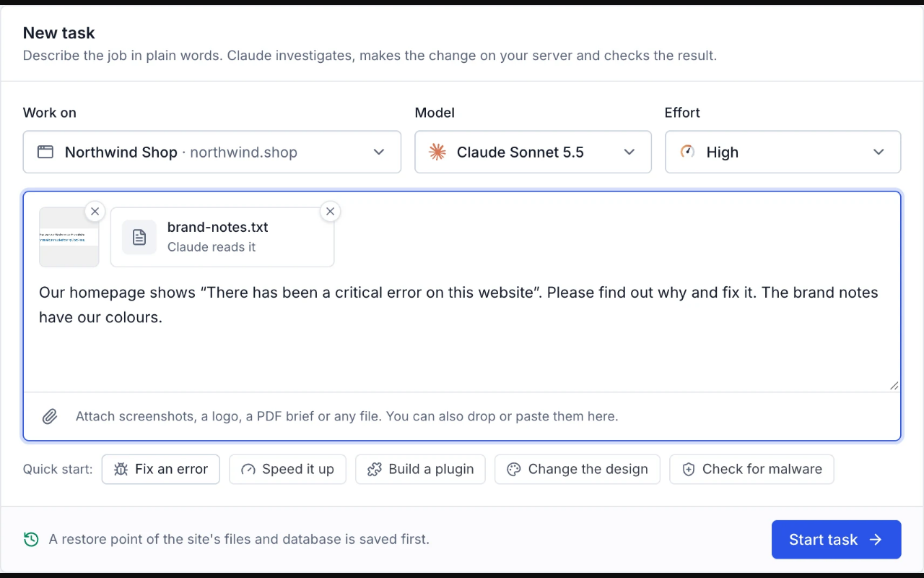This screenshot has height=578, width=924.
Task: Click the New task heading
Action: (59, 33)
